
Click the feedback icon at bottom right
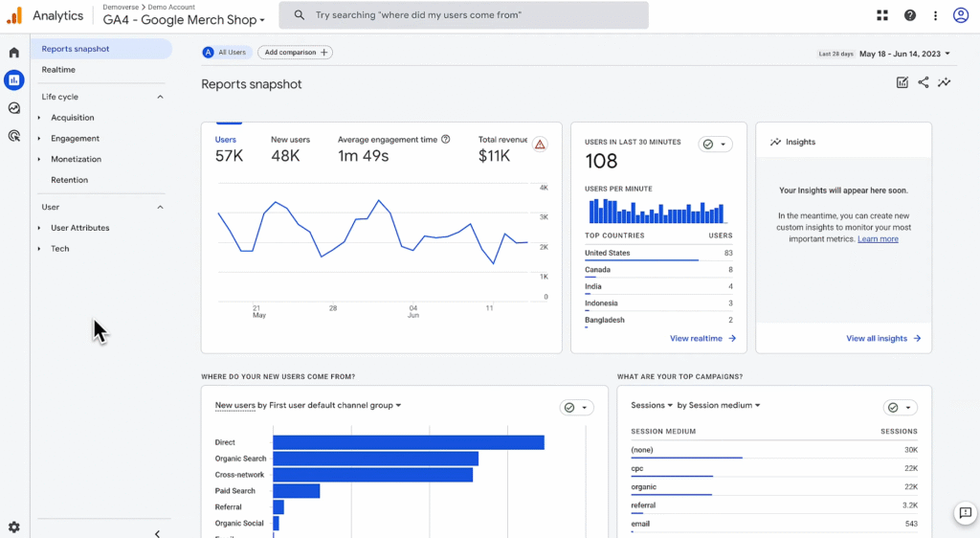(966, 513)
